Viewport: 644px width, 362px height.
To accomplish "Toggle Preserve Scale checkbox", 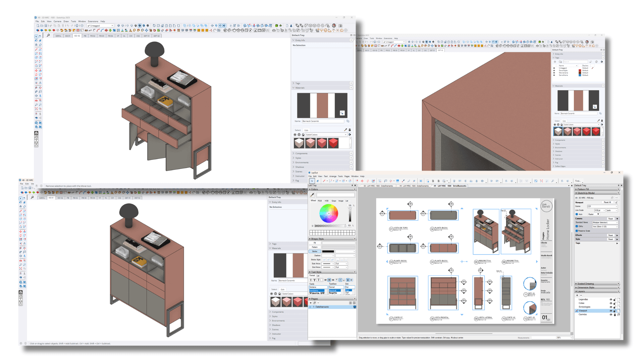I will [x=577, y=231].
